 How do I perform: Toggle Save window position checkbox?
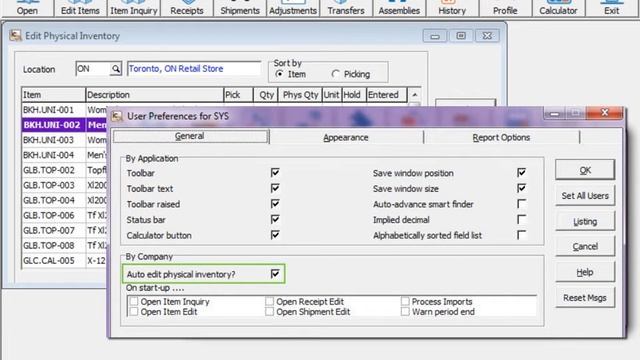tap(522, 173)
